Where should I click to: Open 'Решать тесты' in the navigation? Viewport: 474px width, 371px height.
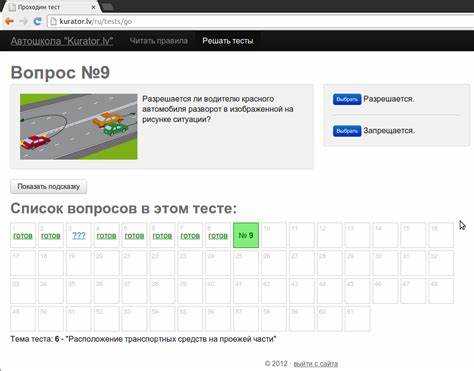(x=228, y=41)
